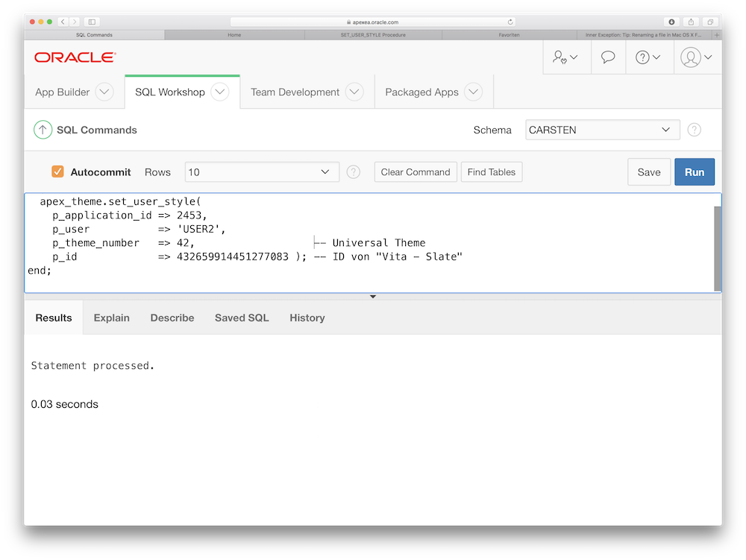The height and width of the screenshot is (560, 746).
Task: Switch to the Explain tab
Action: [x=111, y=317]
